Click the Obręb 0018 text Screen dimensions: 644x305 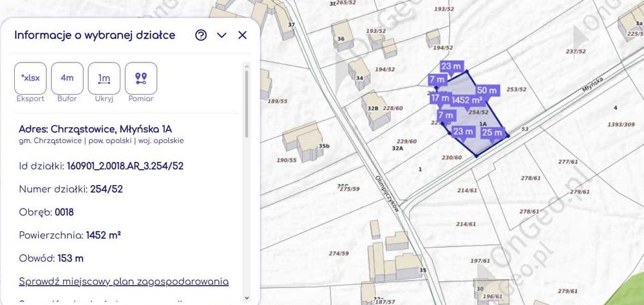tap(46, 212)
